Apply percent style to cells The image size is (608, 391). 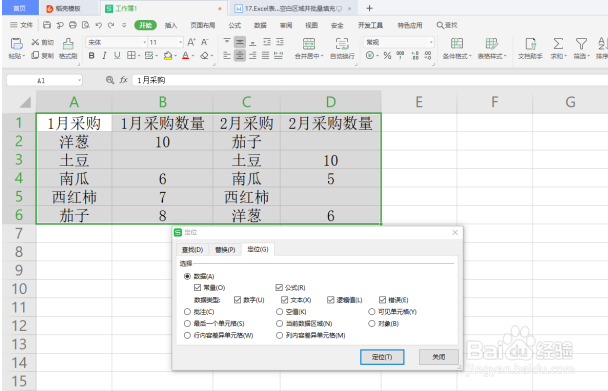click(387, 55)
